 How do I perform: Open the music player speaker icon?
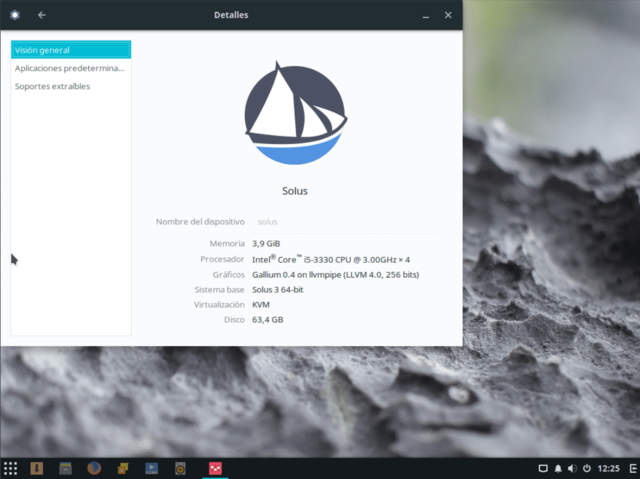(x=180, y=468)
